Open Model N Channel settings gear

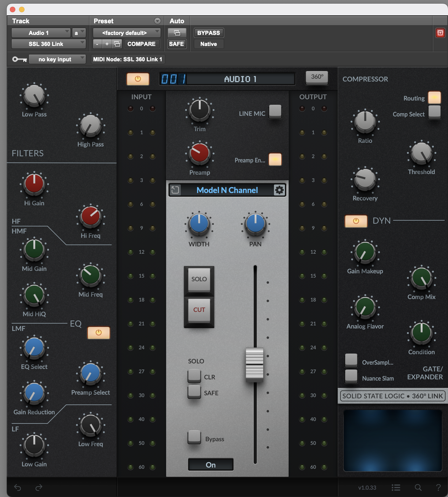279,190
